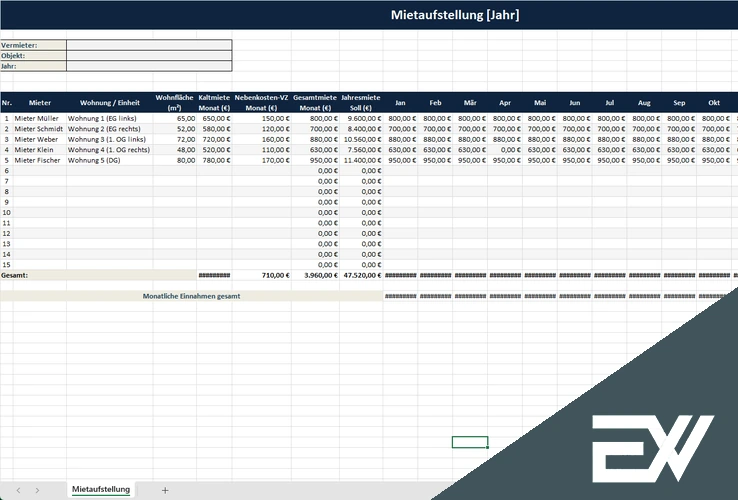Click the 11.400,00 € Jahresmiete cell

pyautogui.click(x=361, y=160)
